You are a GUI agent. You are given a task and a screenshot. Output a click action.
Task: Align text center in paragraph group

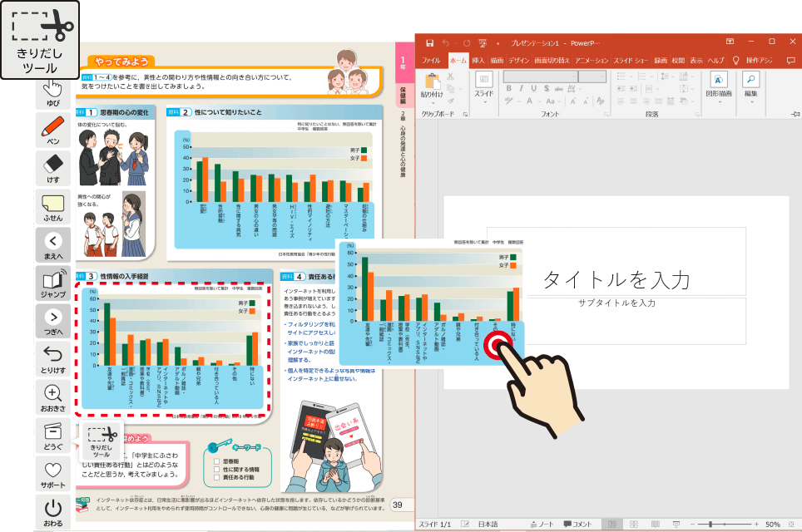pos(633,101)
